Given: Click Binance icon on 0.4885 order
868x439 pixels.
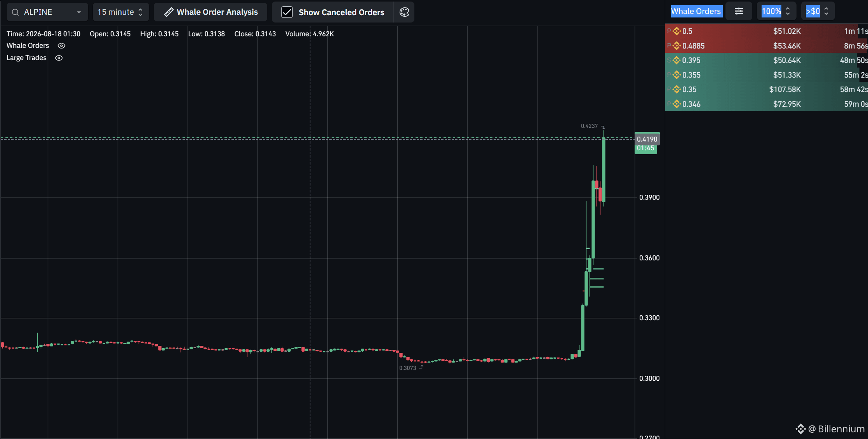Looking at the screenshot, I should 677,46.
